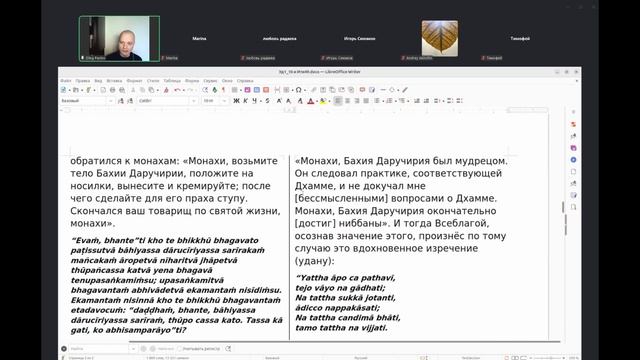Click the Draw functions pencil icon
Screen dimensions: 640x360
pyautogui.click(x=405, y=90)
